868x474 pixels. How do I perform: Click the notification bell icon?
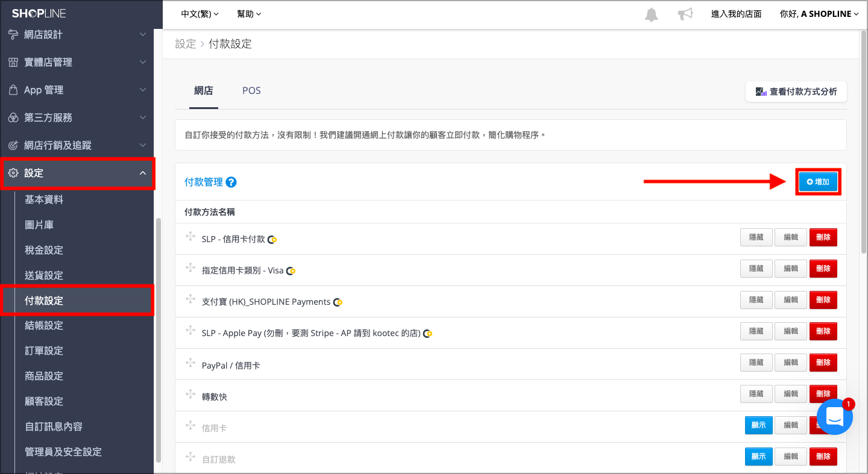(652, 14)
